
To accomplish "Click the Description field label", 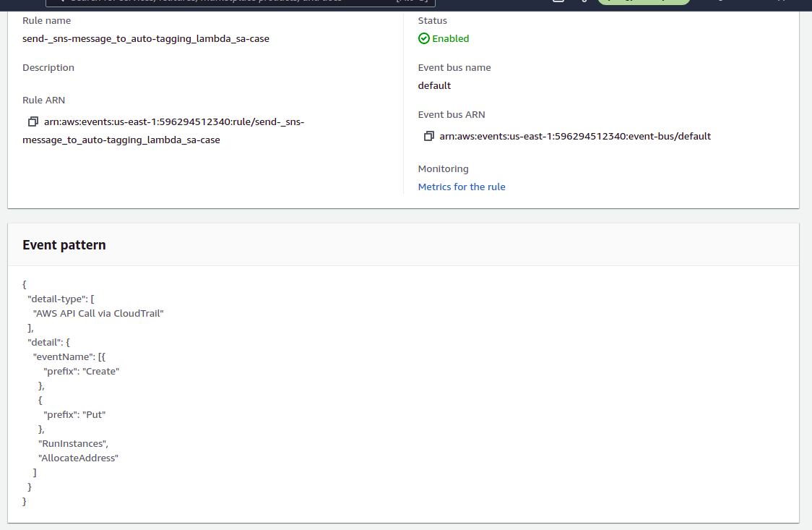I will click(48, 68).
